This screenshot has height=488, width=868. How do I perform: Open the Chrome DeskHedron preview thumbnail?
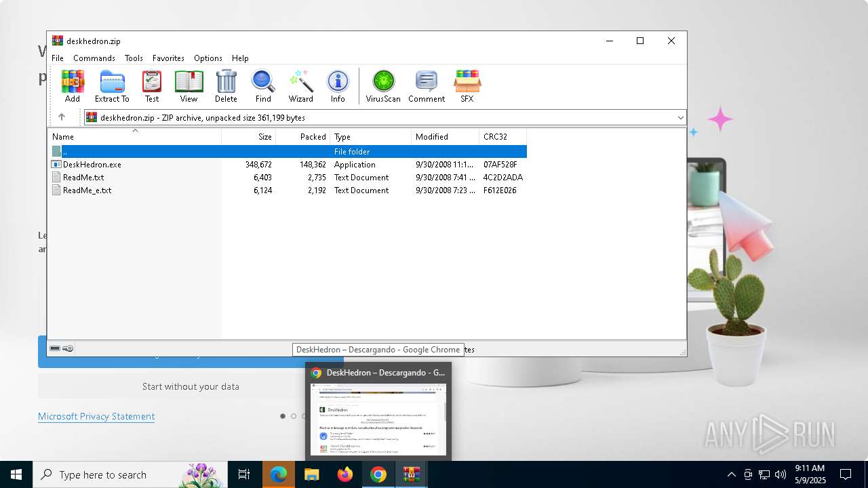coord(378,420)
